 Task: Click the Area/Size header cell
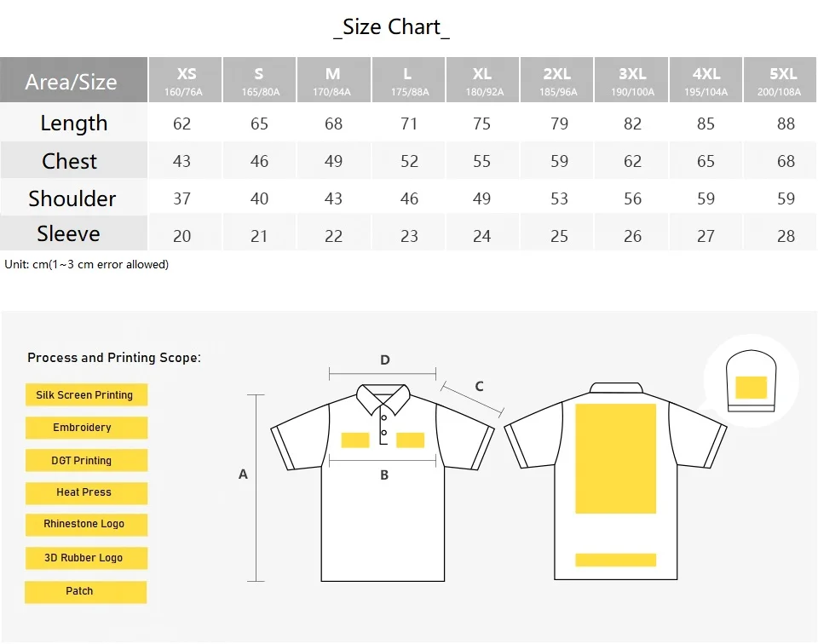coord(72,82)
